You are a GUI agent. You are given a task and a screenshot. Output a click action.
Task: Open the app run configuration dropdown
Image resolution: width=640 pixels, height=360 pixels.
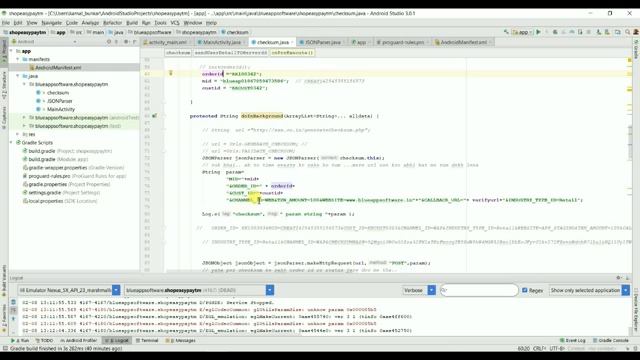(x=521, y=32)
